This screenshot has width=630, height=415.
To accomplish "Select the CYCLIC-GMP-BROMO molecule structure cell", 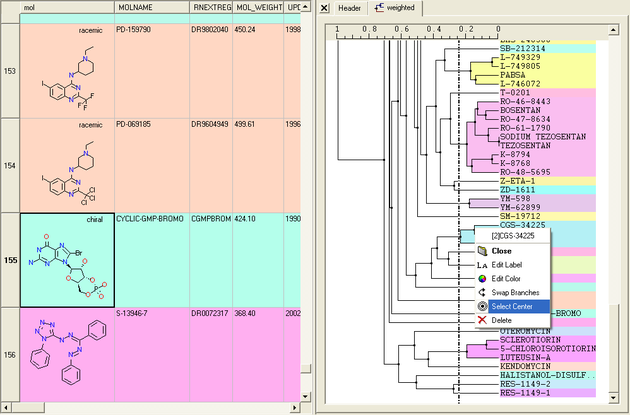I will click(x=68, y=260).
